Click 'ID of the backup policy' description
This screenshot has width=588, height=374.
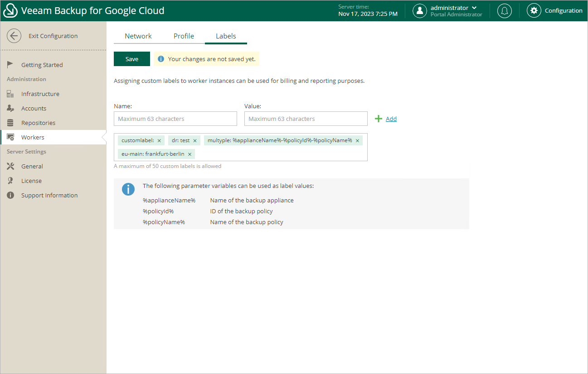click(x=242, y=211)
